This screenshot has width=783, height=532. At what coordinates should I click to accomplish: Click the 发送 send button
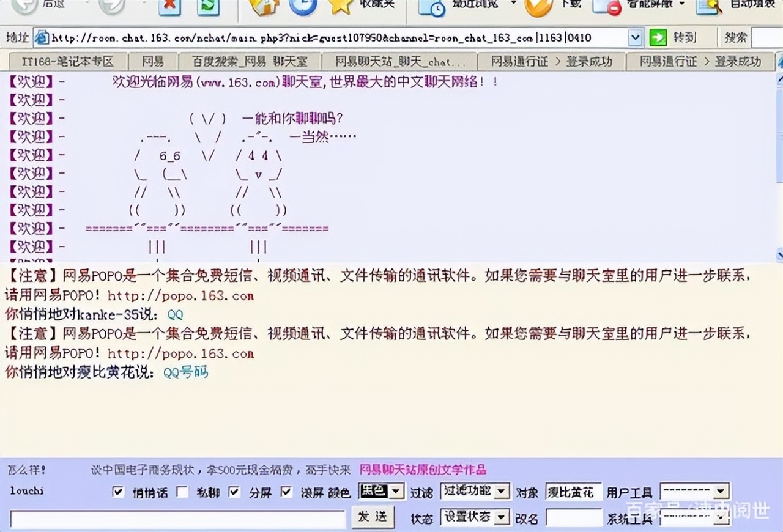(x=374, y=517)
